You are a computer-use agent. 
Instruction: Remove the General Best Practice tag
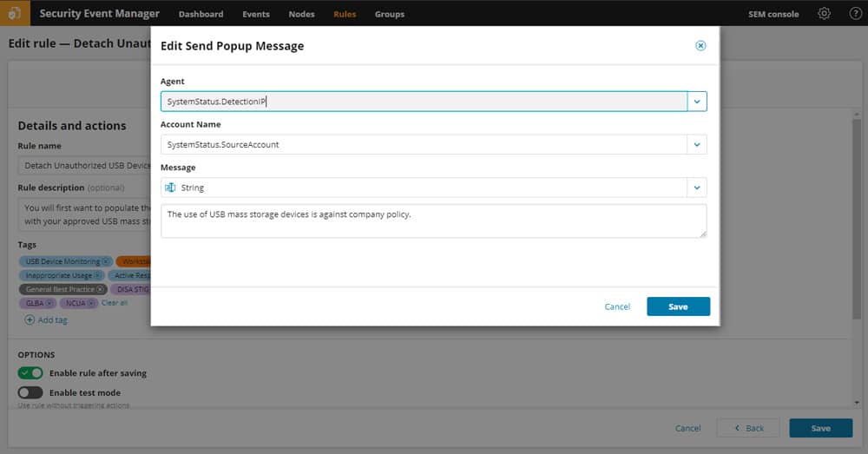pyautogui.click(x=100, y=289)
